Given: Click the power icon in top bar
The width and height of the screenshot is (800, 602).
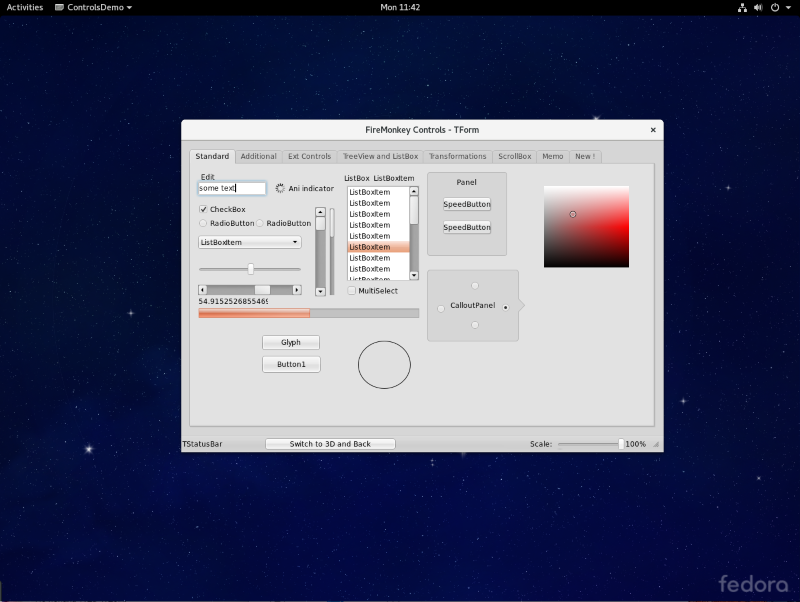Looking at the screenshot, I should pyautogui.click(x=774, y=7).
